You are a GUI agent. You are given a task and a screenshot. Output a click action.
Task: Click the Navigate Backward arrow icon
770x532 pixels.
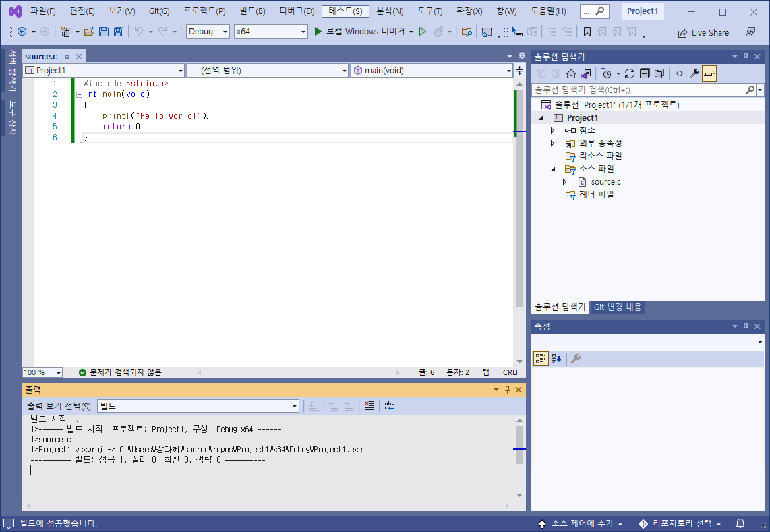(x=22, y=32)
